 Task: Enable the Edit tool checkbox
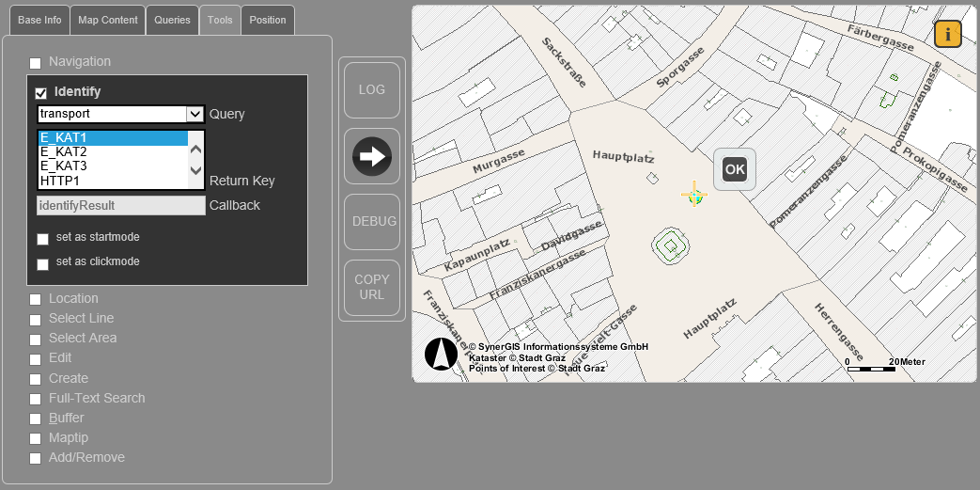pos(36,359)
